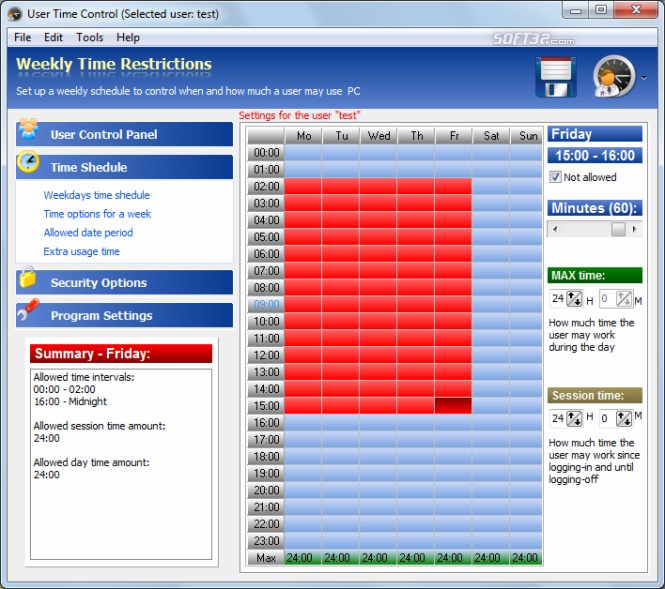
Task: Click the Max row label
Action: [x=266, y=558]
